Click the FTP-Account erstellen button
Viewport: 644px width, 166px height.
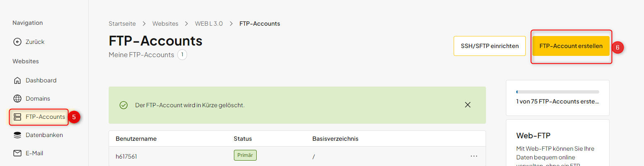tap(571, 46)
